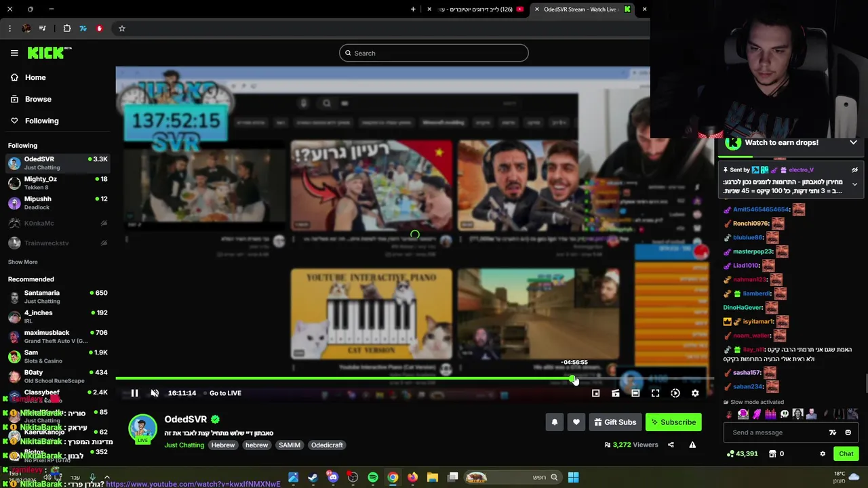
Task: Share the stream via share icon
Action: (671, 445)
